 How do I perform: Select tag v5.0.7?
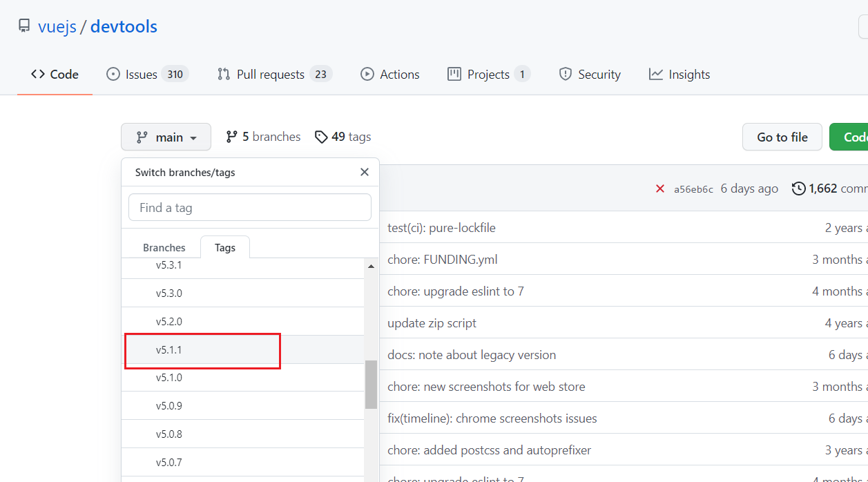click(242, 463)
